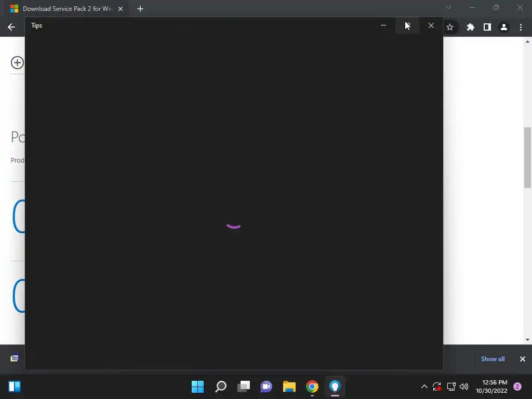Open the notifications badge showing 2

pyautogui.click(x=517, y=387)
